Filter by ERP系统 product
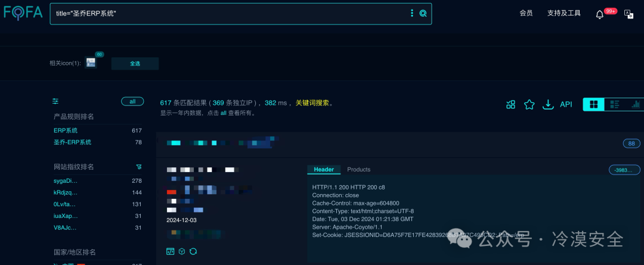Screen dimensions: 644x265 coord(66,130)
